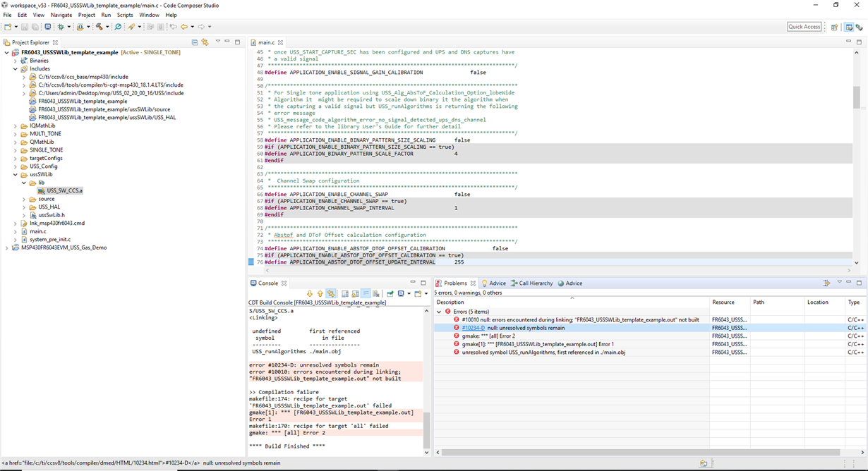Click the yellow Back navigation arrow
The width and height of the screenshot is (868, 471).
[184, 27]
